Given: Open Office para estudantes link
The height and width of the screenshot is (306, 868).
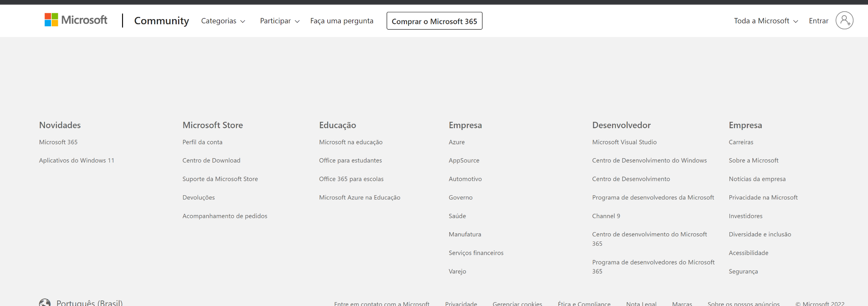Looking at the screenshot, I should [x=351, y=160].
